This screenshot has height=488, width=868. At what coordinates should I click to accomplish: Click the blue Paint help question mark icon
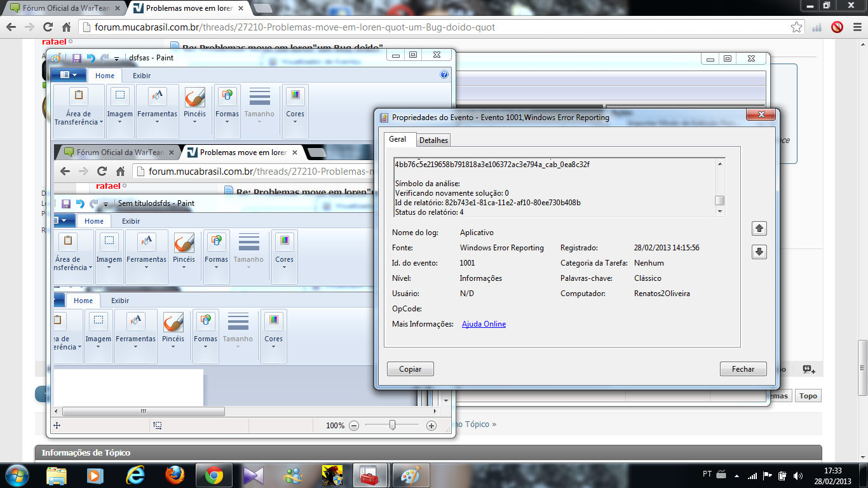tap(444, 74)
